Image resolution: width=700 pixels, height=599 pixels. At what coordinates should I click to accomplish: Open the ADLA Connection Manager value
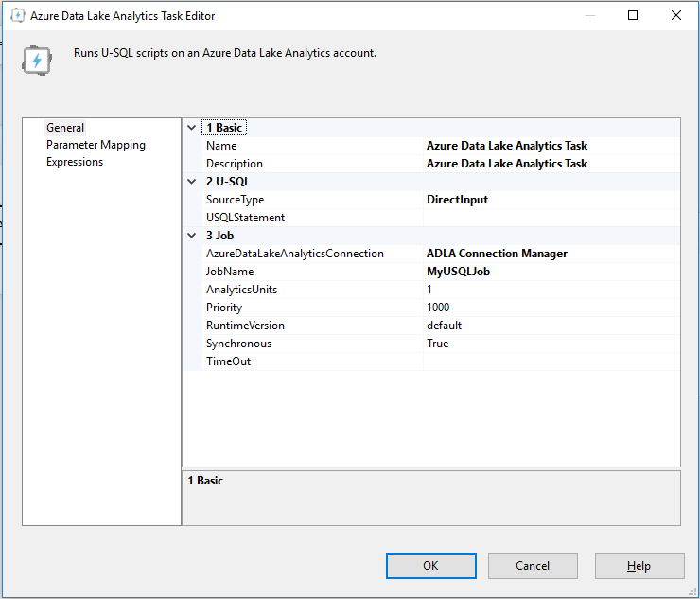[x=551, y=254]
